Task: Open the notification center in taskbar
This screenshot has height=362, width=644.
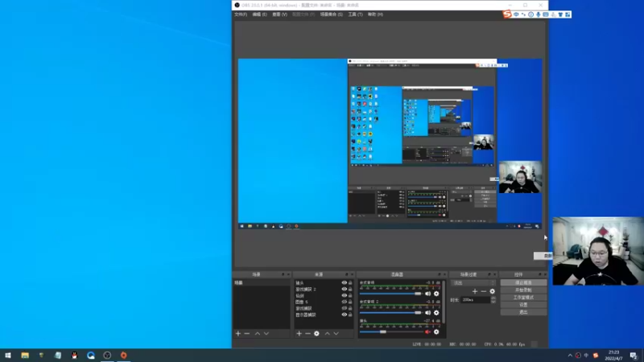Action: click(x=634, y=356)
